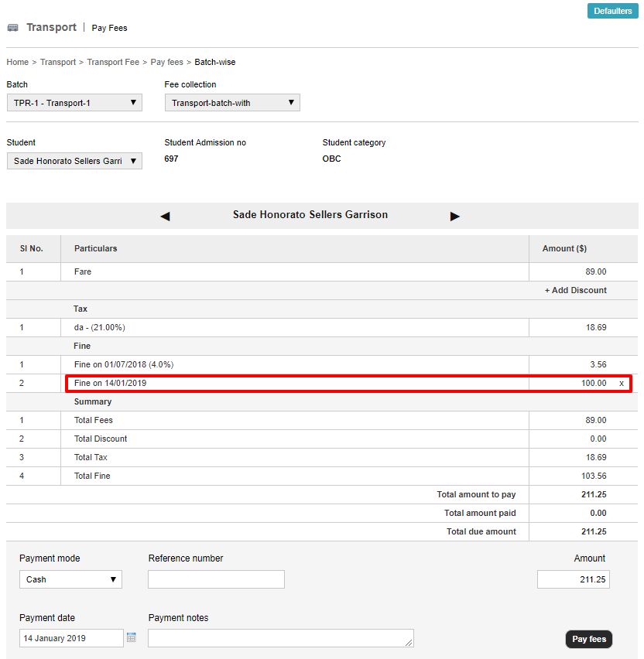Viewport: 644px width, 659px height.
Task: Click the Total amount paid label
Action: [480, 513]
